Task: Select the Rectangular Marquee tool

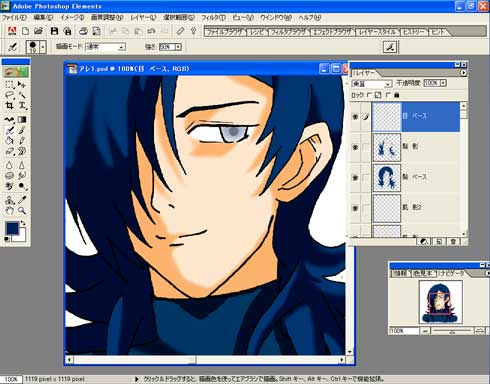Action: pos(10,84)
